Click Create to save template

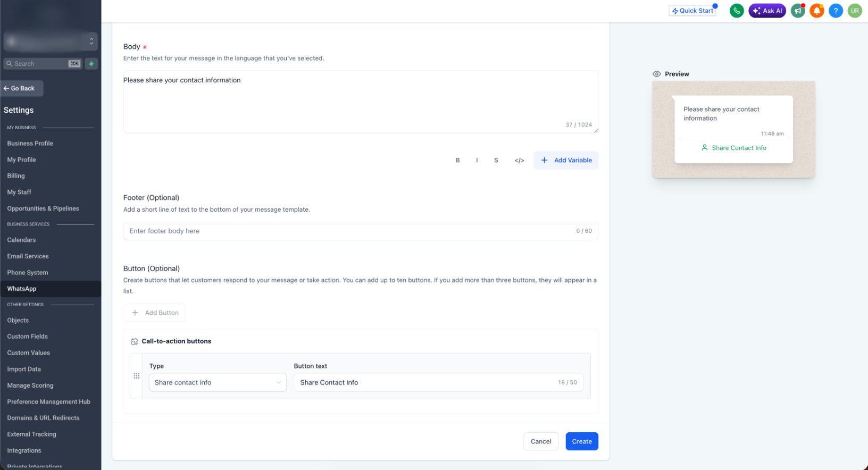[x=582, y=441]
